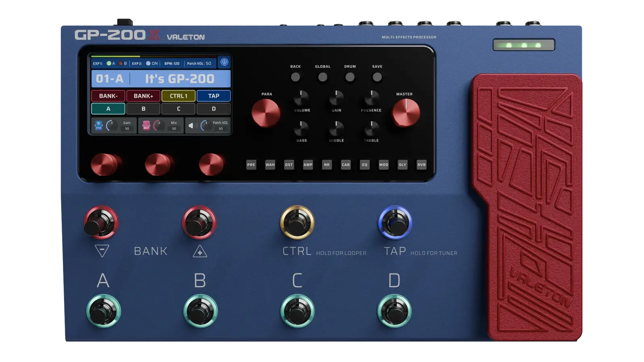The image size is (644, 362).
Task: Toggle the RVB effect module button
Action: coord(422,165)
